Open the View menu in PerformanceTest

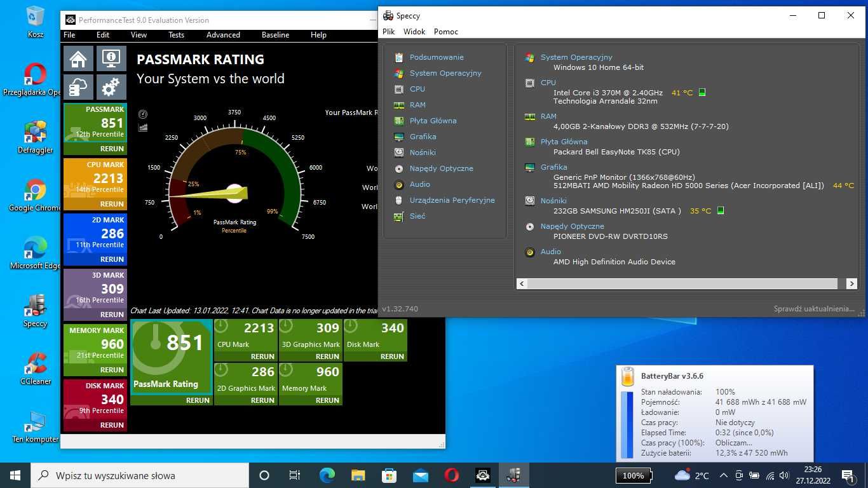coord(139,35)
